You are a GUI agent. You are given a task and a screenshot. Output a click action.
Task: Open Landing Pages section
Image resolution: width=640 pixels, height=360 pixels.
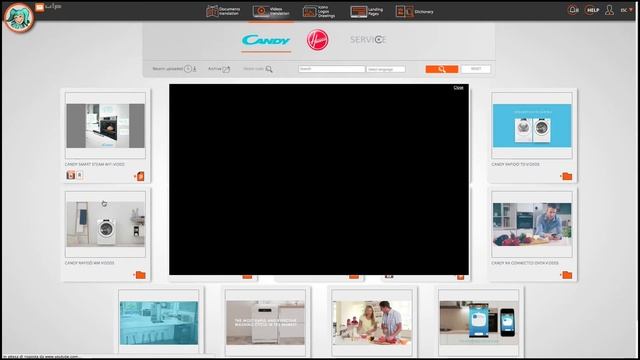pos(367,11)
